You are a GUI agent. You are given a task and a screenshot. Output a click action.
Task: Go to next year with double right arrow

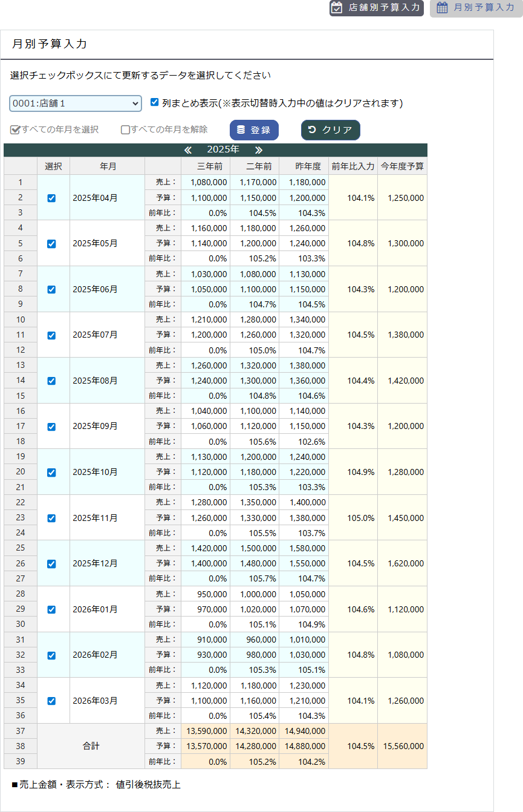[x=259, y=149]
